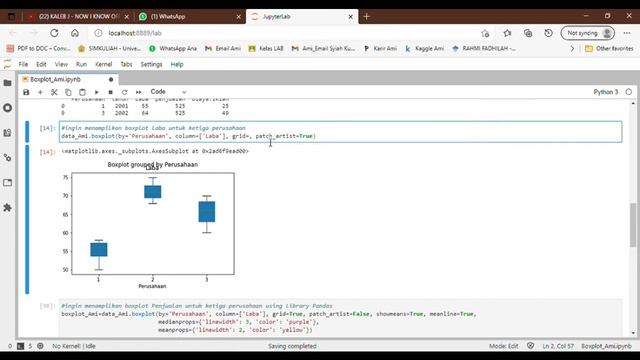Open the Kernel menu
This screenshot has height=360, width=640.
104,64
